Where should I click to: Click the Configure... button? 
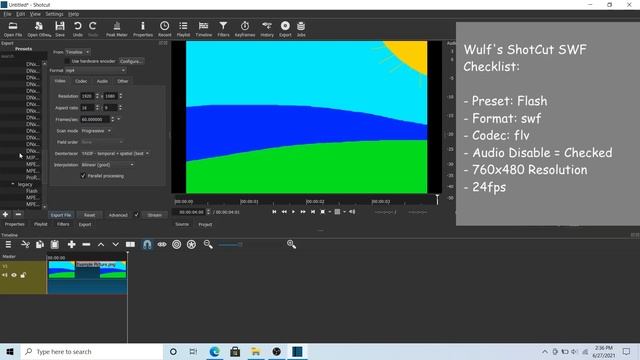131,61
